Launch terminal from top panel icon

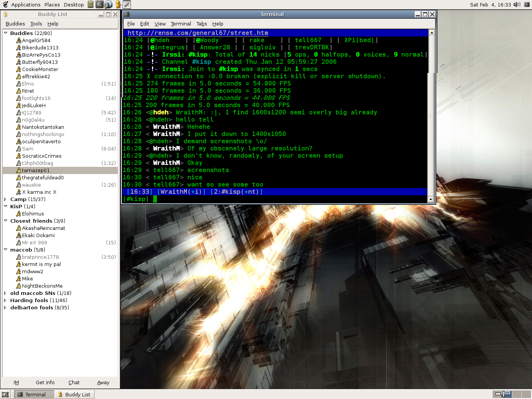(99, 5)
